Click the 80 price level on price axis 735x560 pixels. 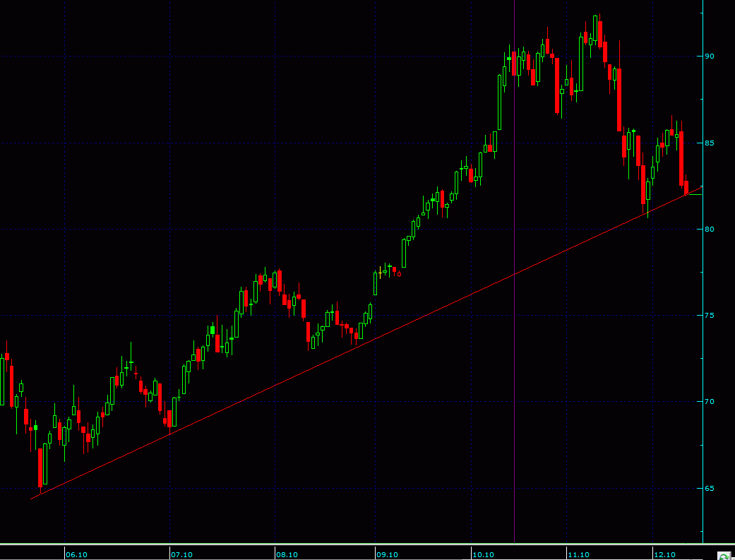click(710, 230)
